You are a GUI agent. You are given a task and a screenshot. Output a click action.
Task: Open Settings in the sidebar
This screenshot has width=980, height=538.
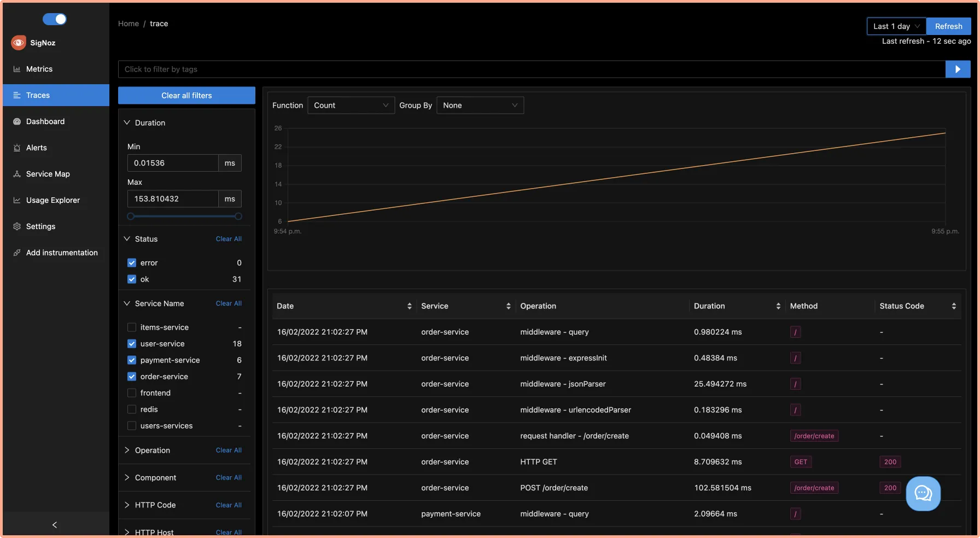pos(56,226)
